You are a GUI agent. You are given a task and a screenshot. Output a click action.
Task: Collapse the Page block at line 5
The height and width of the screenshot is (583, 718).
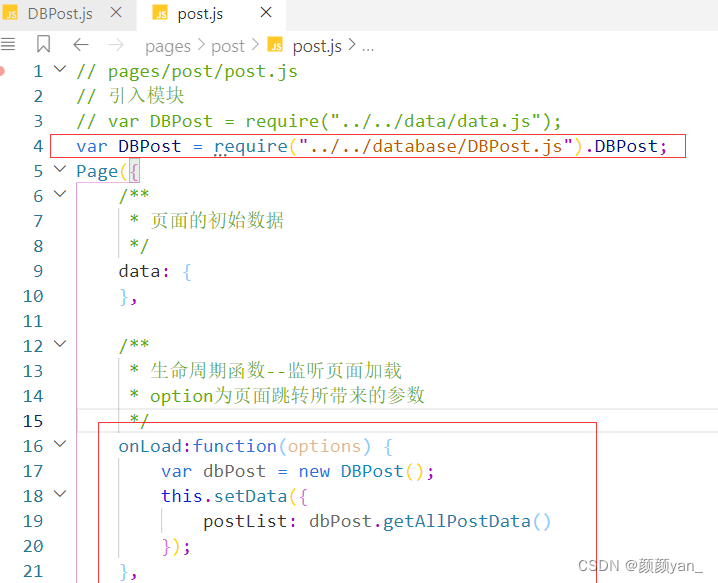[x=60, y=169]
